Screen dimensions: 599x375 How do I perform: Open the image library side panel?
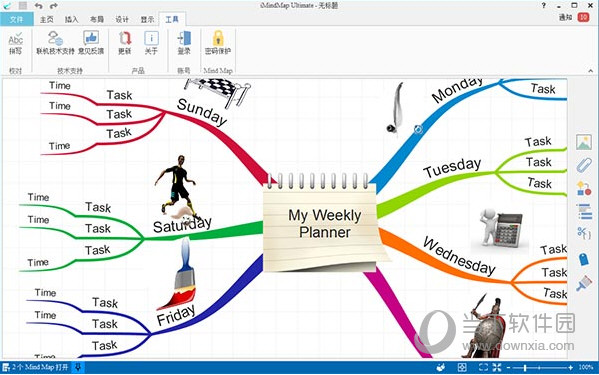(x=584, y=142)
